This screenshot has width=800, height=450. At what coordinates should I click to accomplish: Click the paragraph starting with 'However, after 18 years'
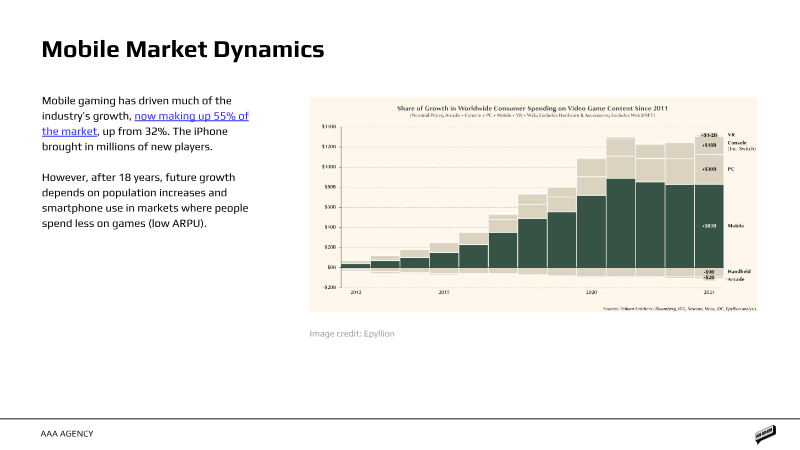coord(145,199)
